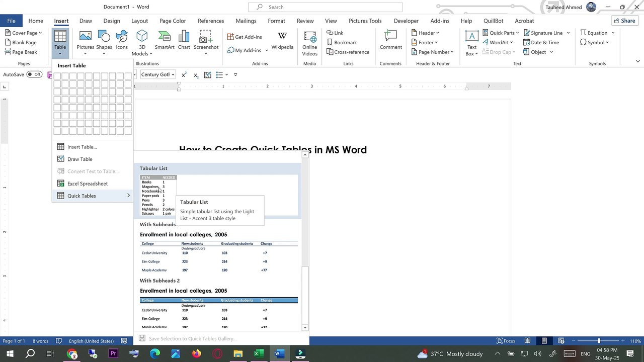Image resolution: width=644 pixels, height=362 pixels.
Task: Open the Windows Start menu
Action: [x=10, y=354]
